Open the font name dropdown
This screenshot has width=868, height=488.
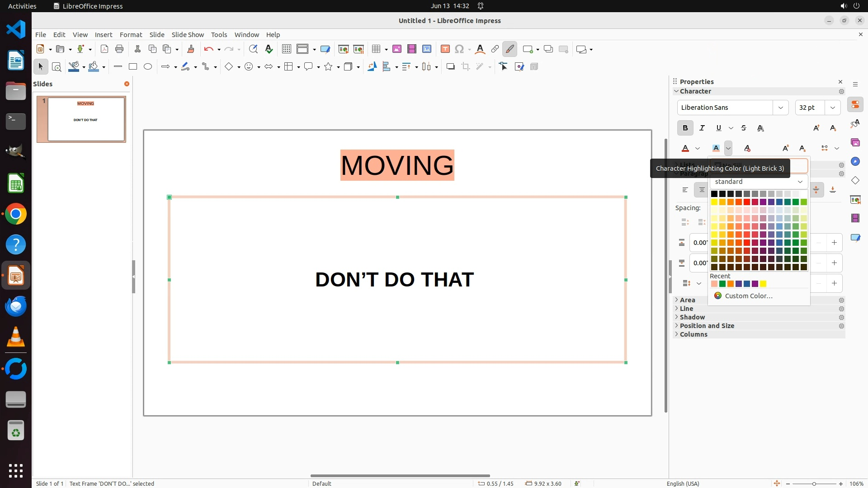tap(780, 108)
